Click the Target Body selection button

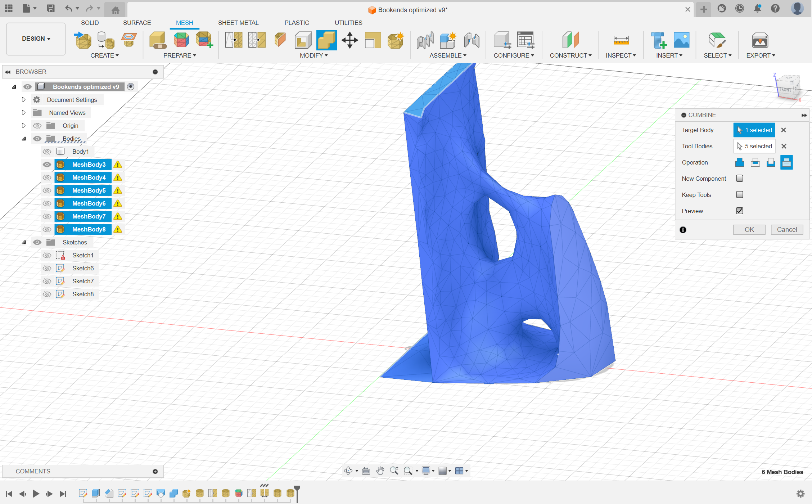(x=754, y=130)
